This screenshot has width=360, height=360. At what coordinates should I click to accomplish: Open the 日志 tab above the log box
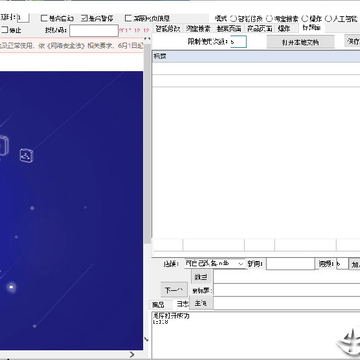(182, 304)
